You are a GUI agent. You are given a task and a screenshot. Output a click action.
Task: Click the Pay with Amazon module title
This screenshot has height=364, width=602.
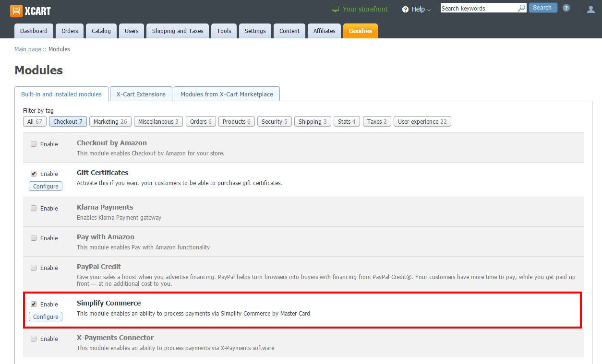click(x=106, y=237)
